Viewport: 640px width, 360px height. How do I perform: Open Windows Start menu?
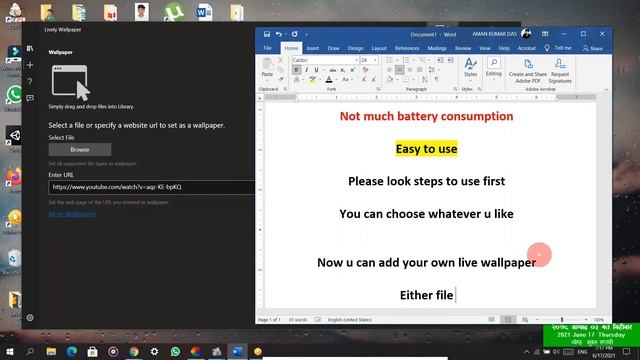pos(9,351)
